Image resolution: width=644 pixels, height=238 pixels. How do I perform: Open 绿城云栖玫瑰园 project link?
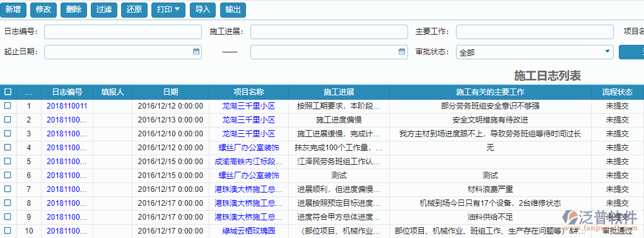click(x=249, y=231)
